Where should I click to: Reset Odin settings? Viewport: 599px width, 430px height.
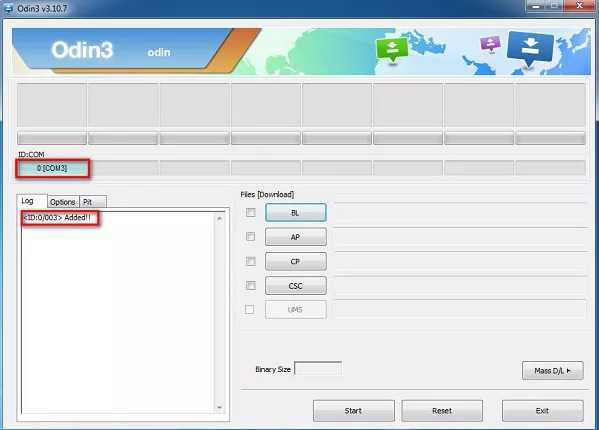(x=442, y=411)
